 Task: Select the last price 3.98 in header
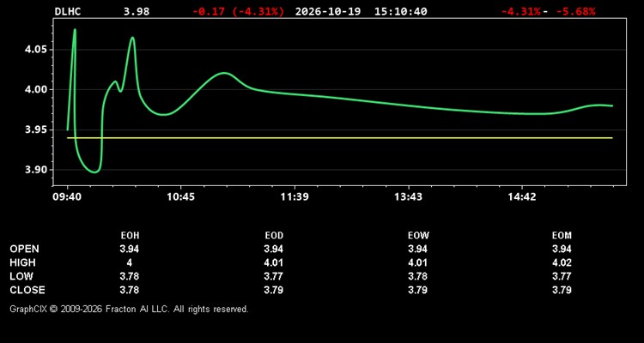[x=137, y=11]
